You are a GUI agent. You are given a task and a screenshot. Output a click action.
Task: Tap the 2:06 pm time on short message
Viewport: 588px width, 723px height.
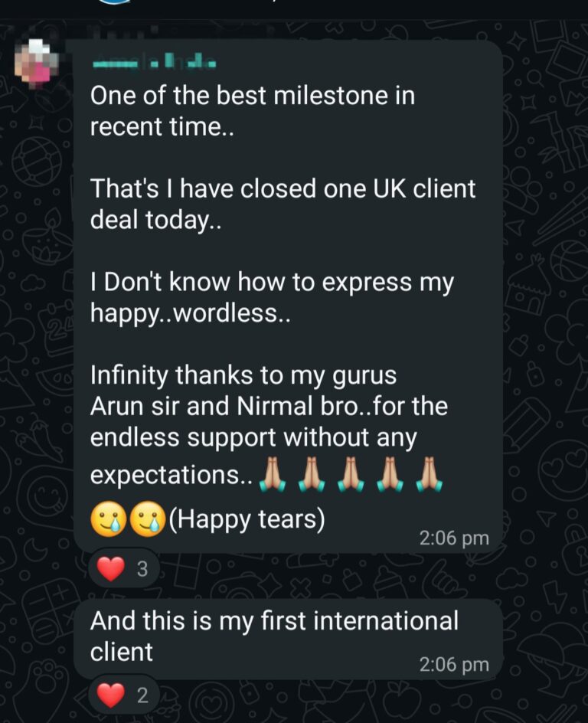coord(454,665)
